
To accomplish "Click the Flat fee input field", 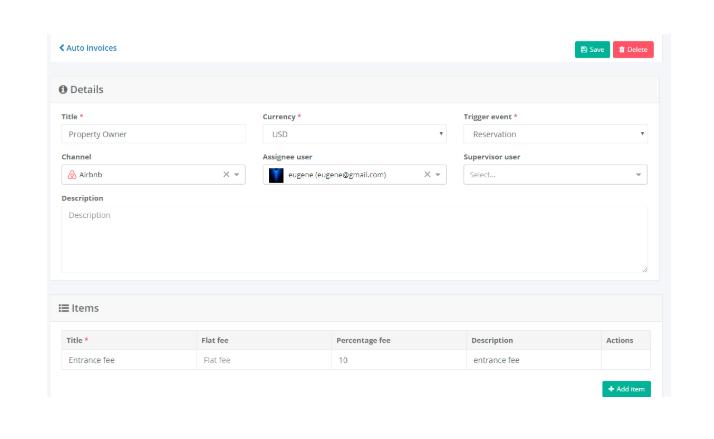I will click(264, 360).
